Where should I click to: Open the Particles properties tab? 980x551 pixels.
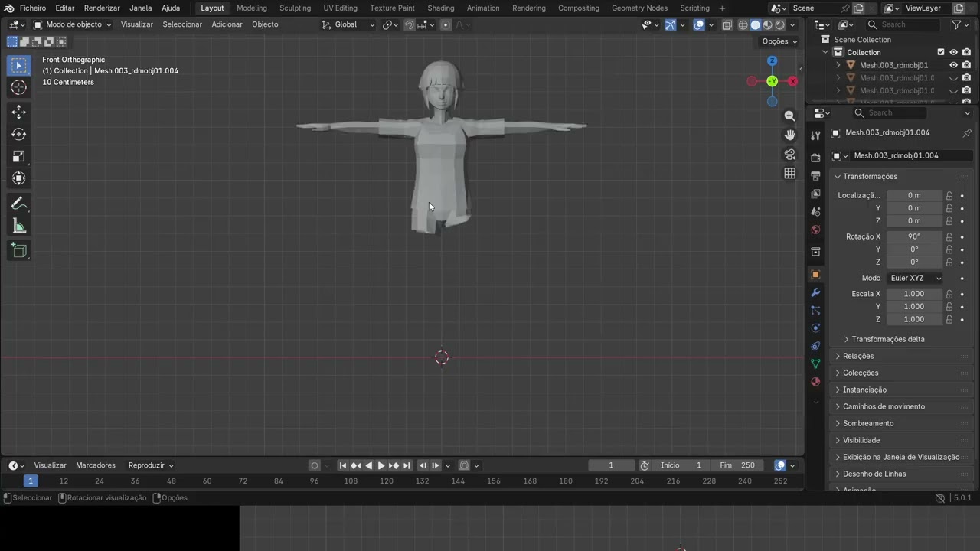point(815,310)
